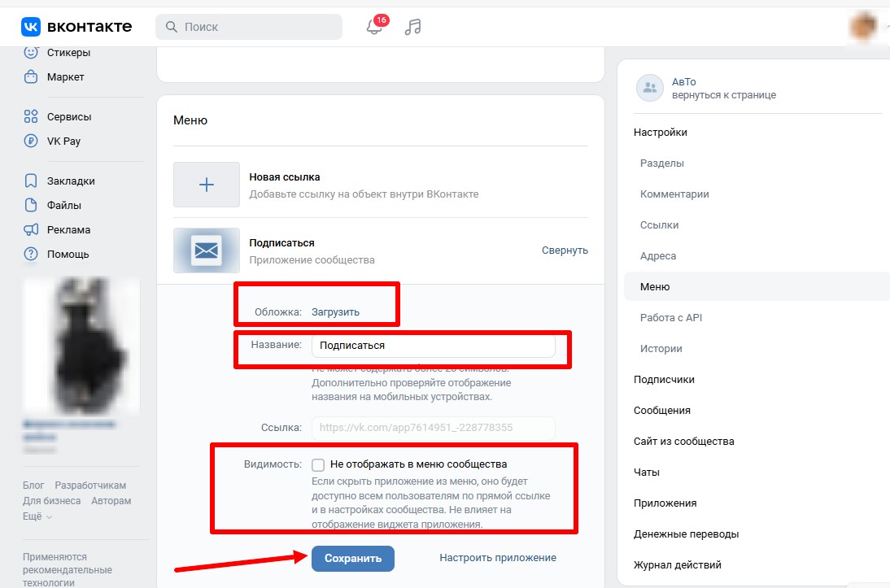Viewport: 890px width, 588px height.
Task: Open Чаты section
Action: click(x=647, y=473)
